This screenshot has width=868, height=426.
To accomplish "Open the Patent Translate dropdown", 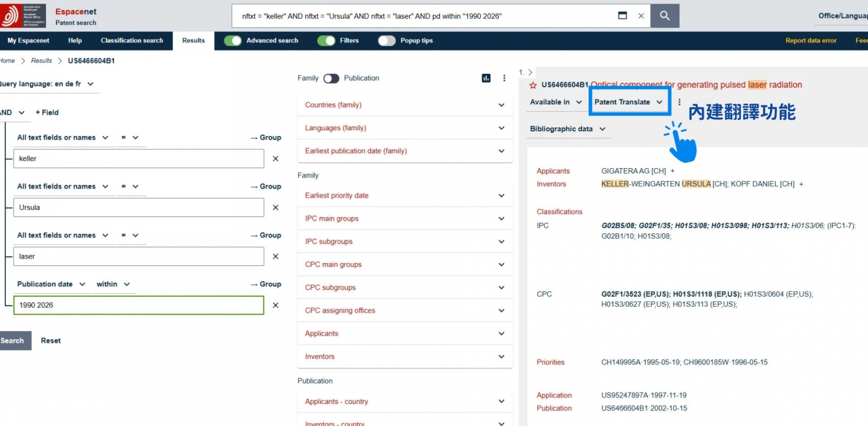I will (x=628, y=102).
